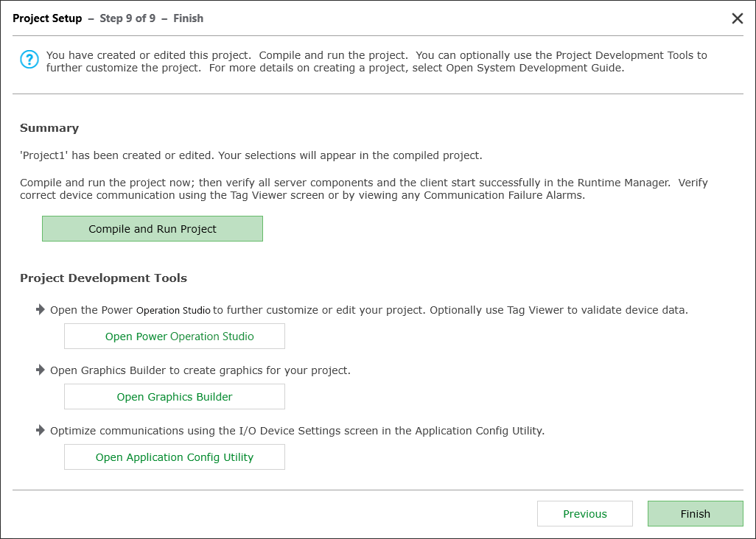Image resolution: width=756 pixels, height=539 pixels.
Task: Click the 'Step 9 of 9' label
Action: tap(127, 18)
